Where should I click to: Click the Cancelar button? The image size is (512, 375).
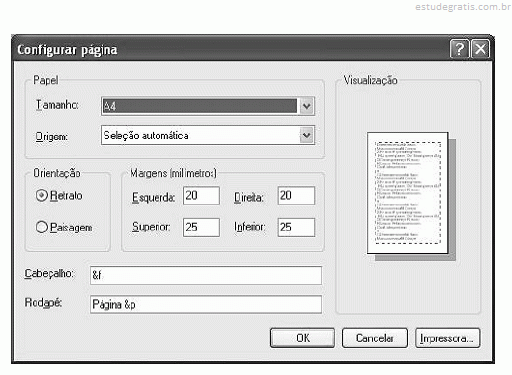[x=375, y=338]
